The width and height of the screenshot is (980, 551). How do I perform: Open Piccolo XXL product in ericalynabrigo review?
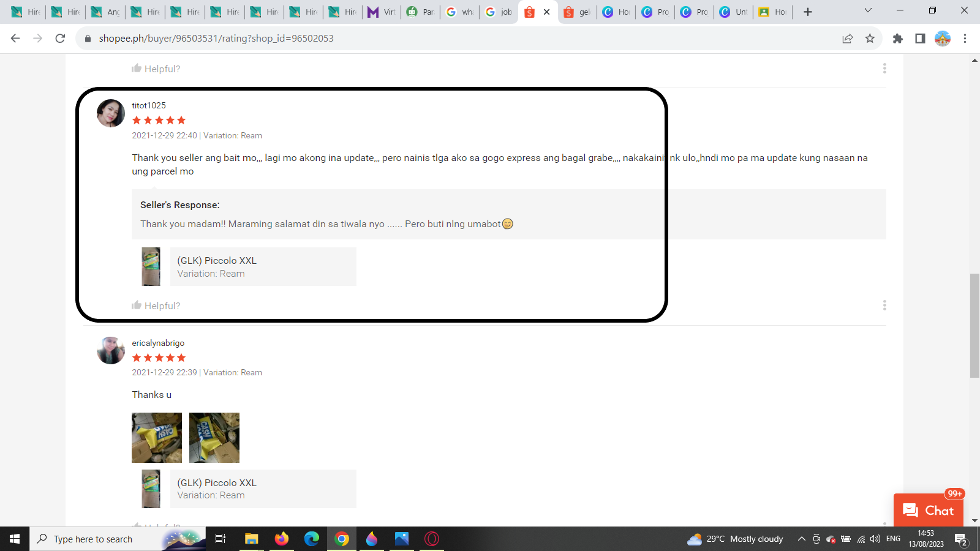coord(263,489)
